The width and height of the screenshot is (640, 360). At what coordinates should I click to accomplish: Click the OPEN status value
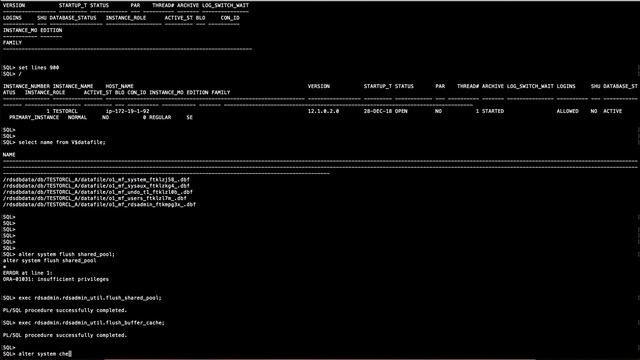click(401, 111)
